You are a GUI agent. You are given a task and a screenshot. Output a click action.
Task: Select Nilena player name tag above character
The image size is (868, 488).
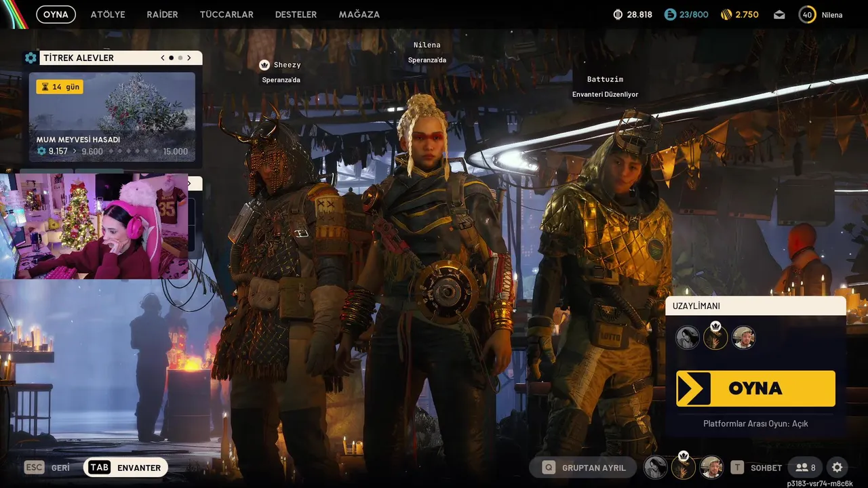(427, 45)
